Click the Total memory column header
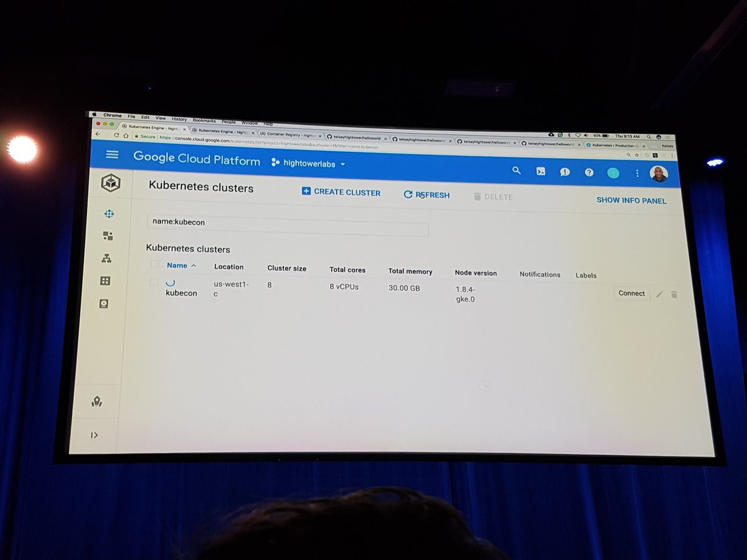 [x=410, y=271]
